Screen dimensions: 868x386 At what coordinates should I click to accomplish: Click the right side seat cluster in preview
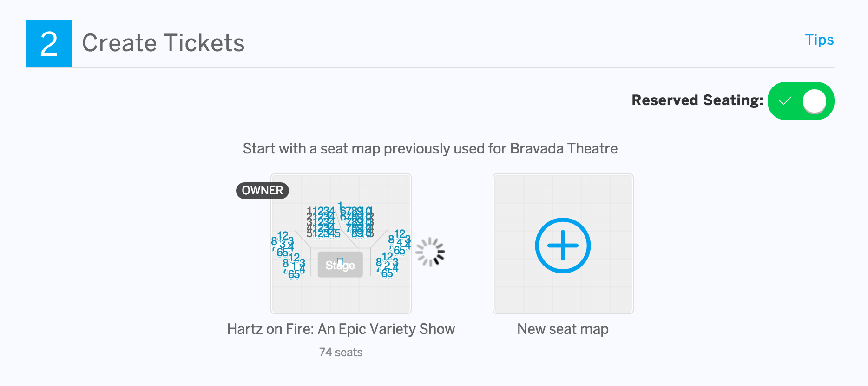click(x=394, y=253)
